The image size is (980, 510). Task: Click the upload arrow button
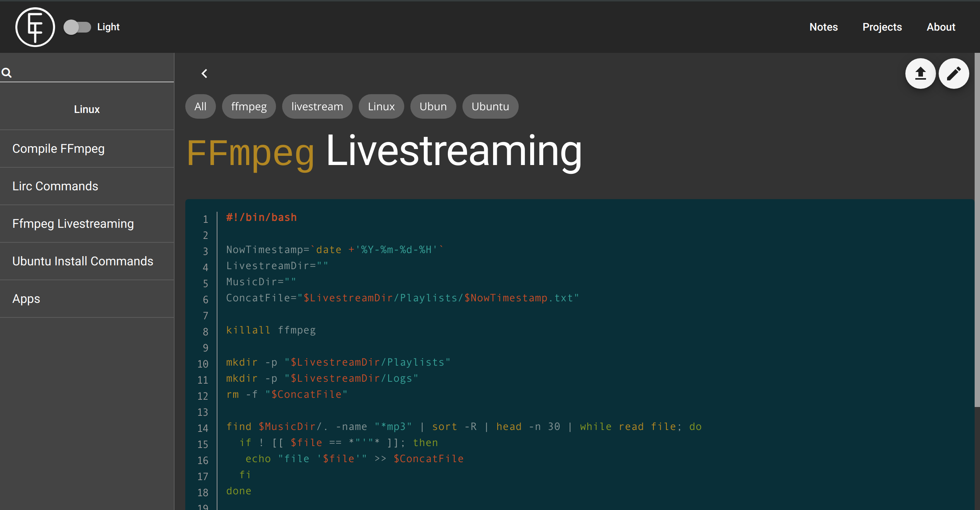920,74
